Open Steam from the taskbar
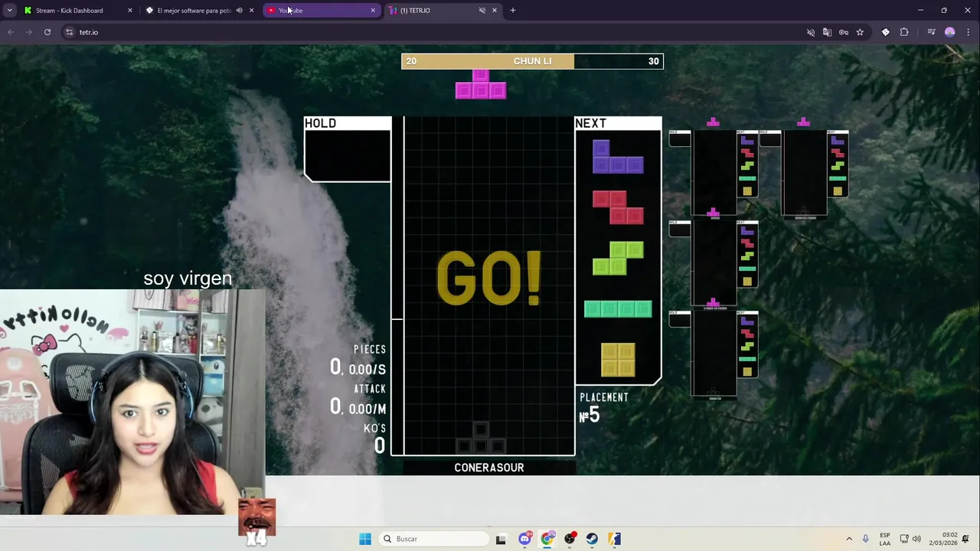Screen dimensions: 980x551 [592, 539]
